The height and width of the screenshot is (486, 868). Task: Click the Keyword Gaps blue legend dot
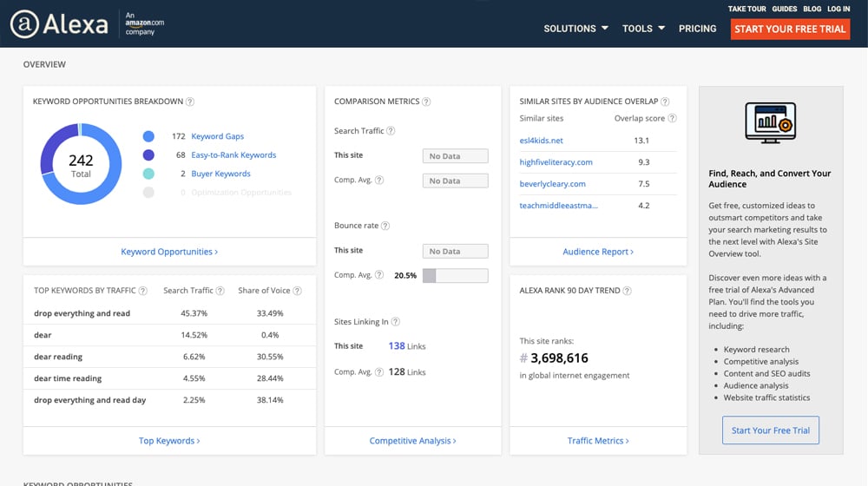pos(148,136)
